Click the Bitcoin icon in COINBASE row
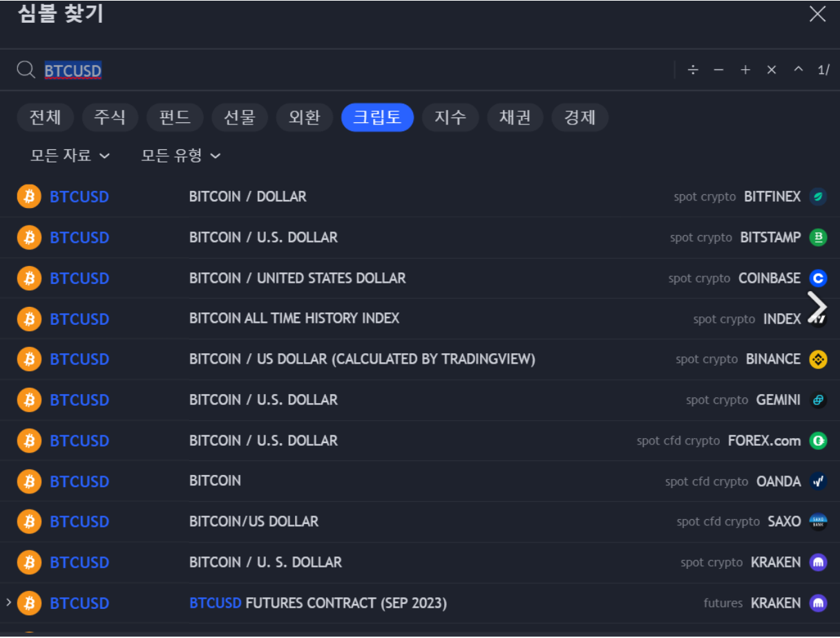 (x=29, y=278)
